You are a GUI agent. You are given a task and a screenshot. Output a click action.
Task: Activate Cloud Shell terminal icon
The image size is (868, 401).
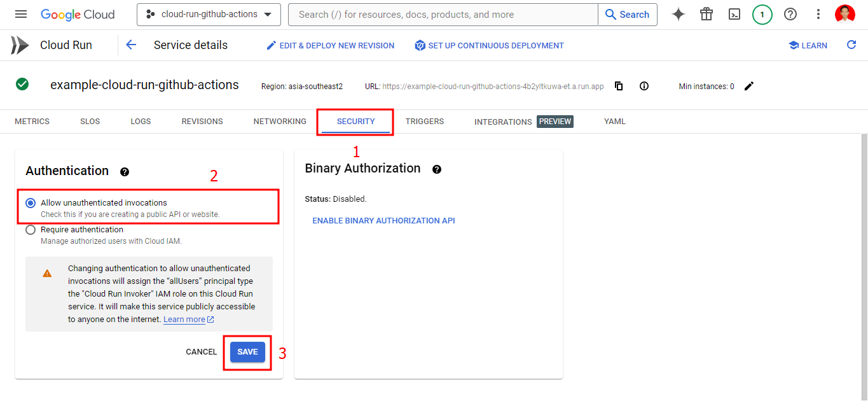pos(734,14)
